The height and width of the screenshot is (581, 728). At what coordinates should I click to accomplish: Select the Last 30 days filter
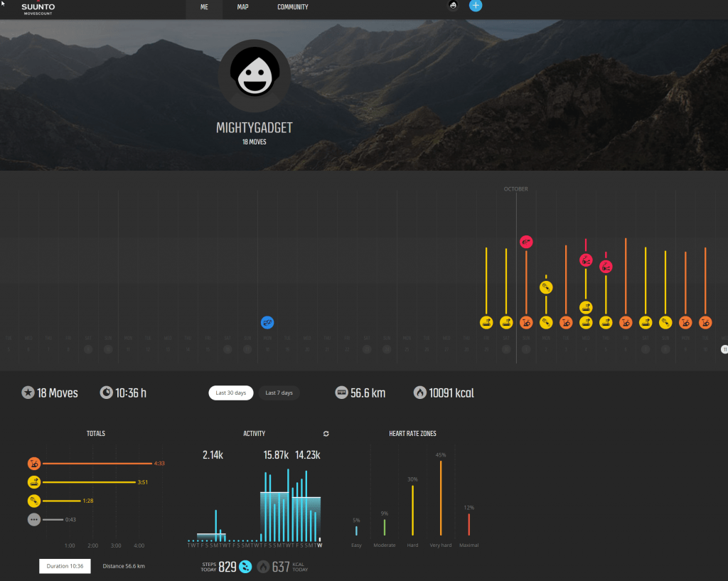[230, 393]
